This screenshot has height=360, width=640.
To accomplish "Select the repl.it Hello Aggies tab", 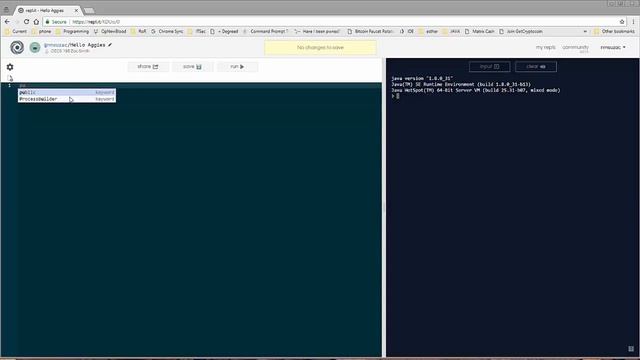I will (x=45, y=10).
